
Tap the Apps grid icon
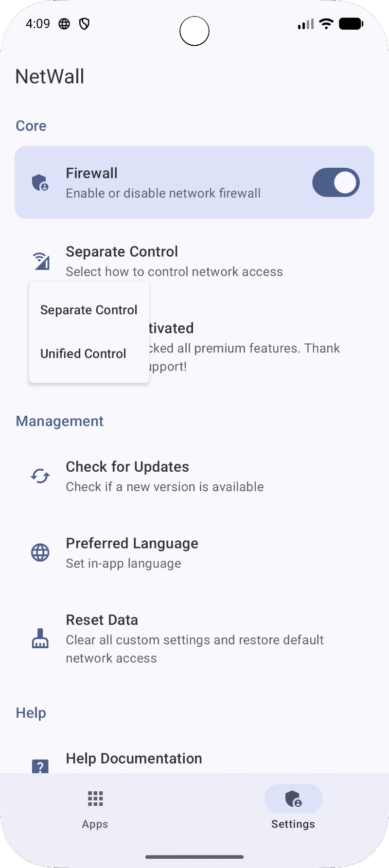coord(95,798)
